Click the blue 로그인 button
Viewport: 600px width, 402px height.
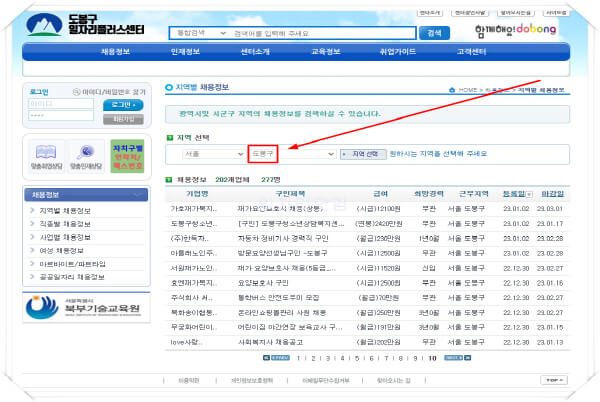[123, 105]
